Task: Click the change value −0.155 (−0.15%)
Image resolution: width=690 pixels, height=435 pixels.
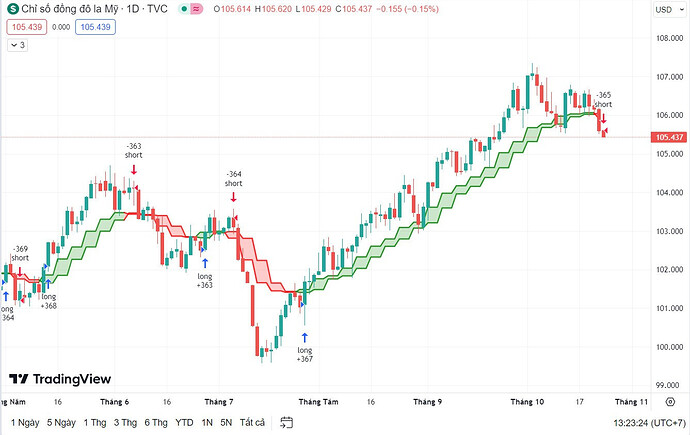Action: 407,9
